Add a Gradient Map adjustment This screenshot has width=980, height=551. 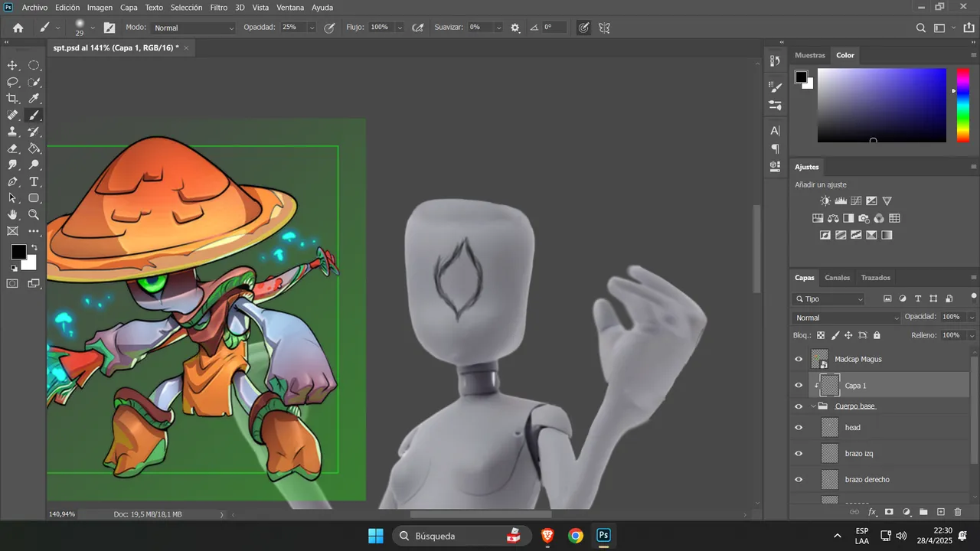pos(887,235)
